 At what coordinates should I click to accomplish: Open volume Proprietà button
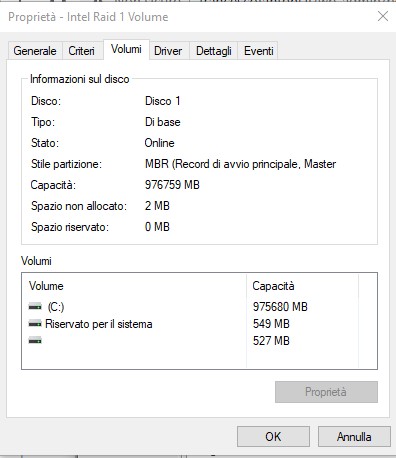tap(326, 392)
